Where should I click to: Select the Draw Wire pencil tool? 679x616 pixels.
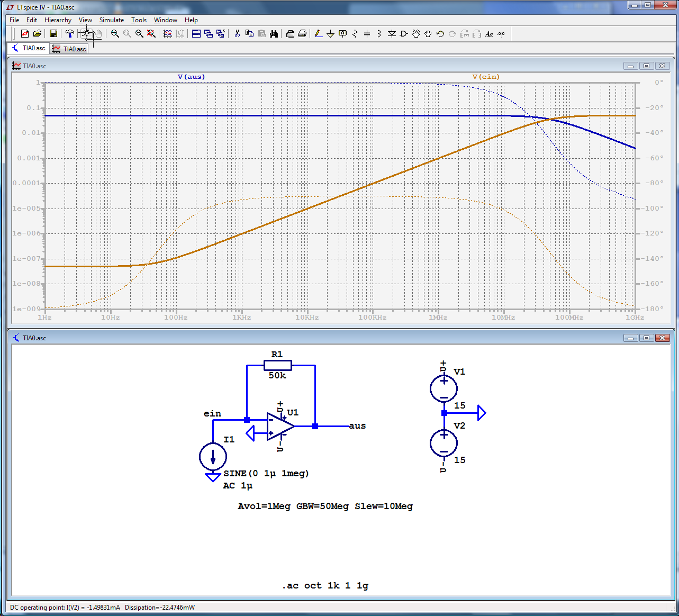tap(318, 34)
